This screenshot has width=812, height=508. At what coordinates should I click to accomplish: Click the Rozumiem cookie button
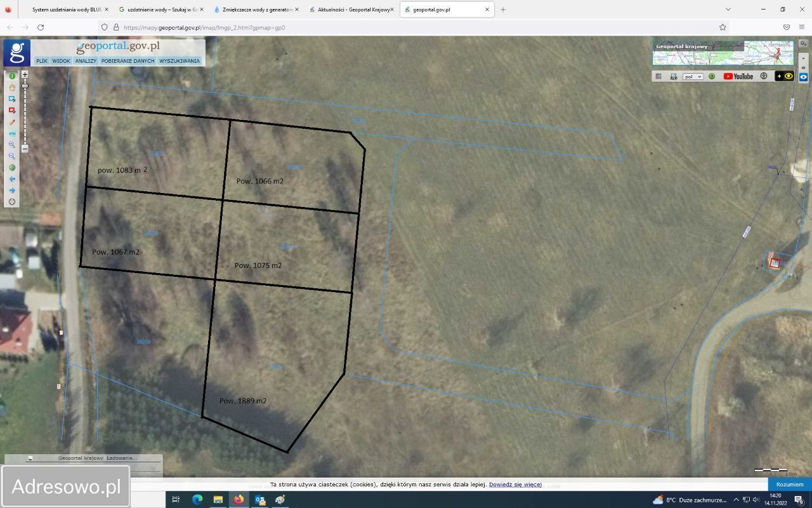click(790, 484)
